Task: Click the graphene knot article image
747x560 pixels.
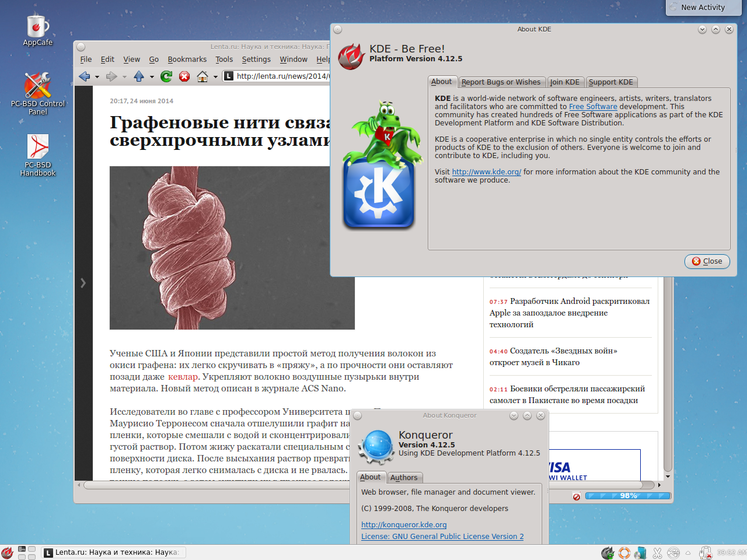Action: [x=232, y=248]
